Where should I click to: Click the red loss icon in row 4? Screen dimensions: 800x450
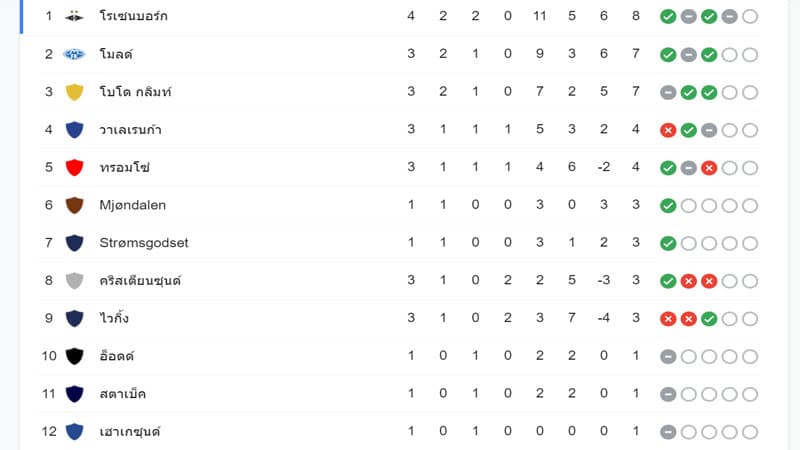coord(668,130)
